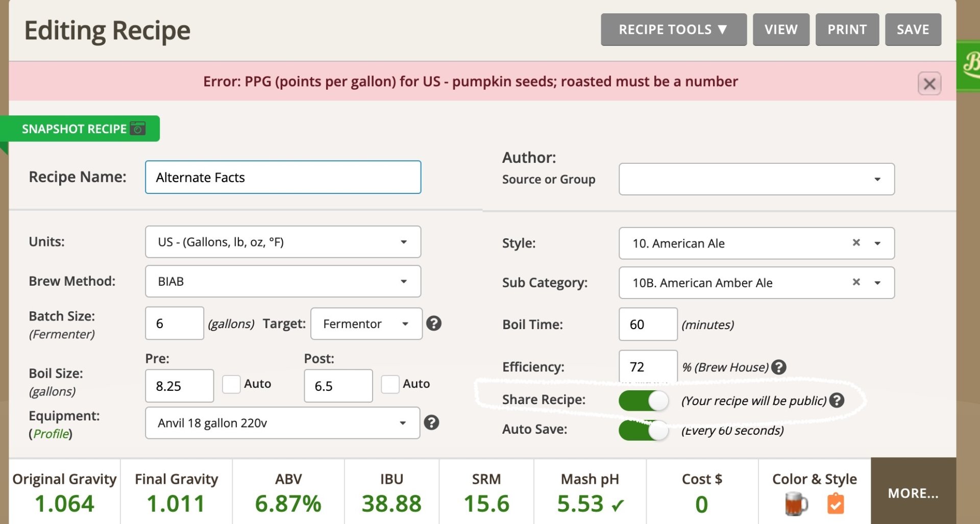980x524 pixels.
Task: Click the Equipment help question mark icon
Action: tap(431, 422)
